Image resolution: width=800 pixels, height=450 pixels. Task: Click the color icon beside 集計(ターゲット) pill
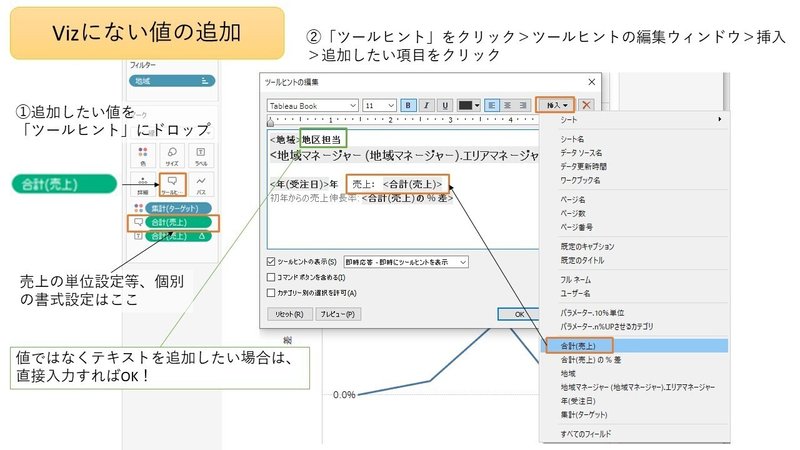[138, 208]
